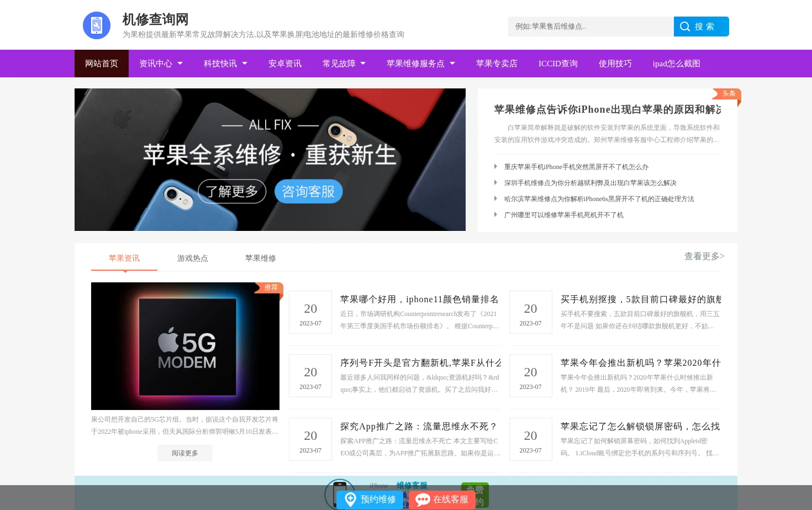Open headline about iPhone白苹果 causes
This screenshot has height=510, width=812.
pyautogui.click(x=608, y=109)
